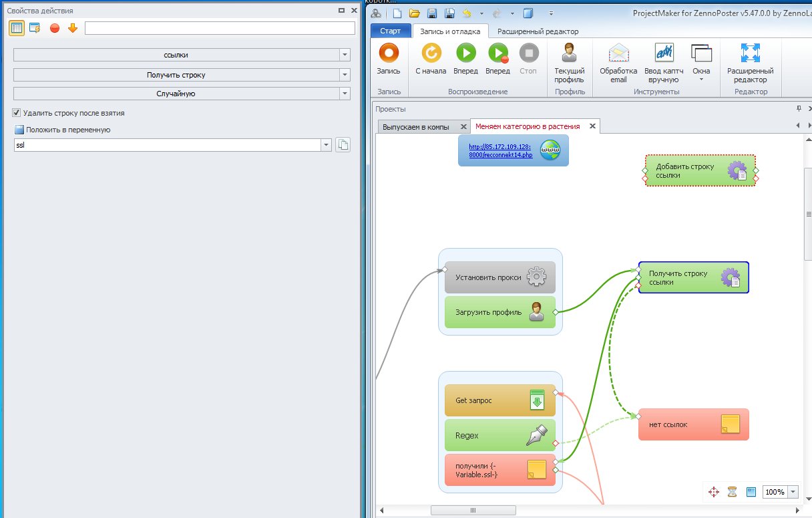
Task: Click the ProjectMaker application icon
Action: [x=377, y=13]
